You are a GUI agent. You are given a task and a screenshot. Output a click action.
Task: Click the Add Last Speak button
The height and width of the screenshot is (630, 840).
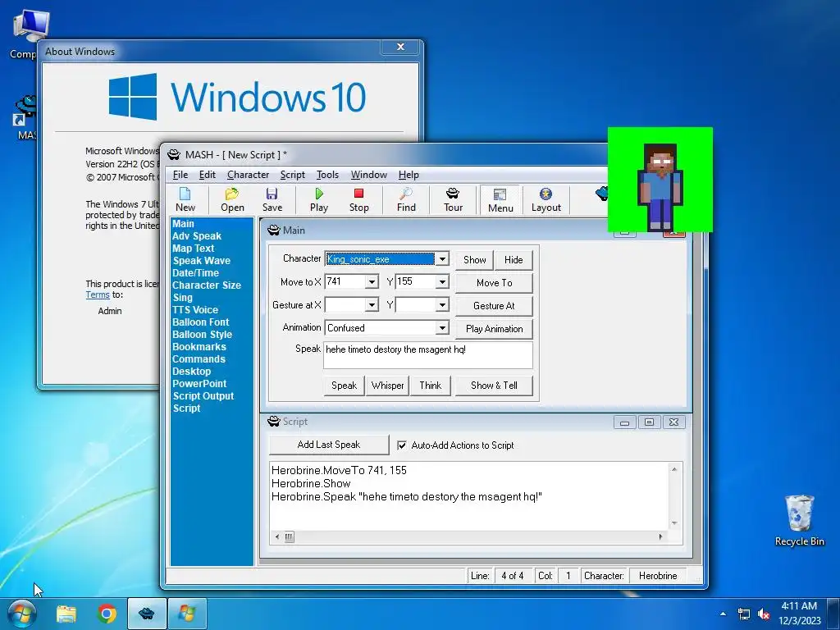point(329,445)
